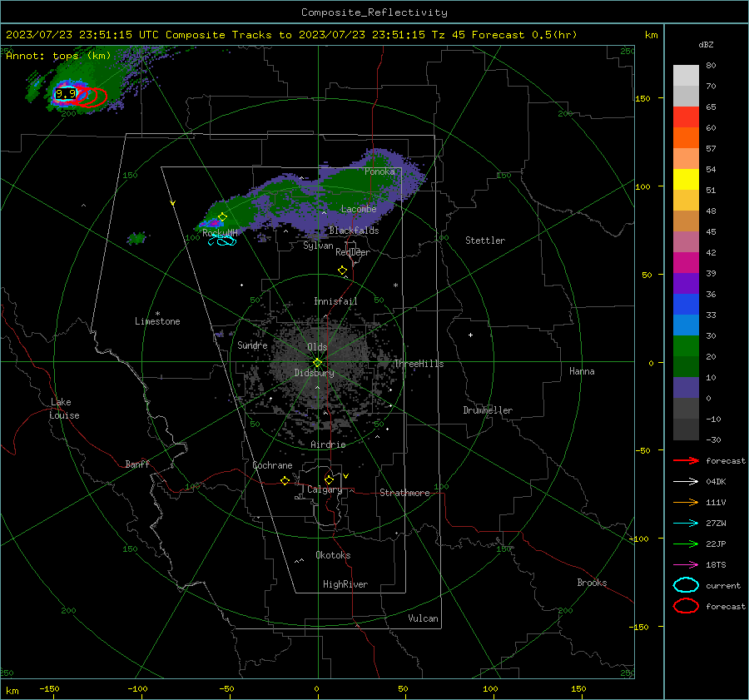The width and height of the screenshot is (749, 700).
Task: Click the Okotoks label
Action: click(x=333, y=555)
